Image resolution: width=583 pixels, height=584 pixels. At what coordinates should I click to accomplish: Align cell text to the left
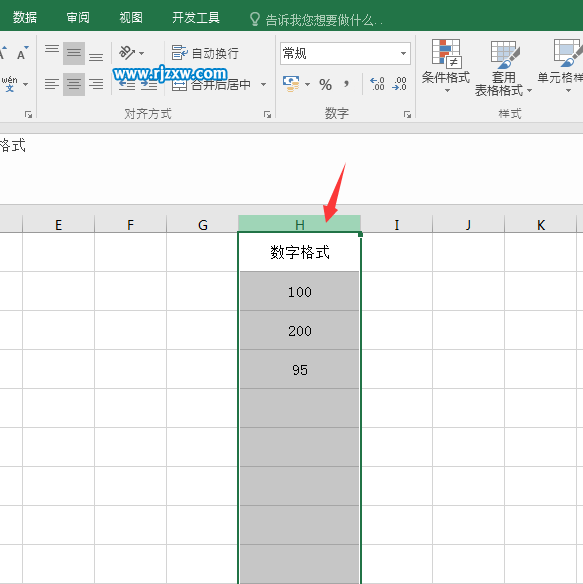pos(52,84)
